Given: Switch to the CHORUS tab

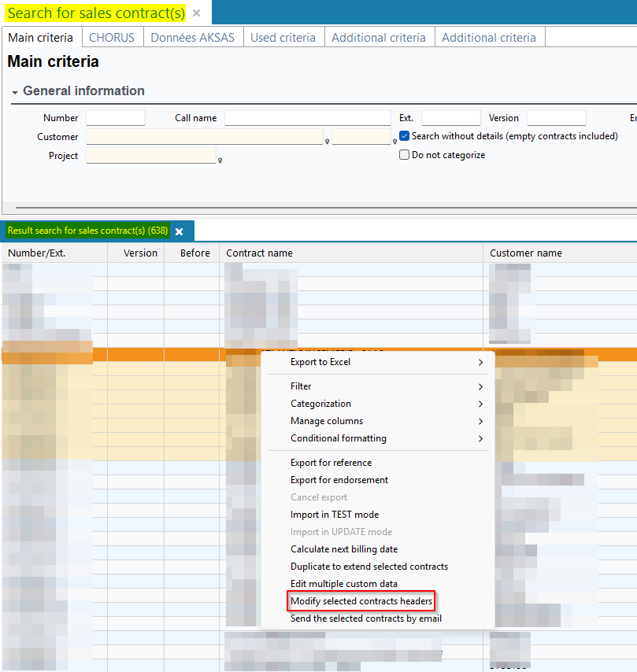Looking at the screenshot, I should pyautogui.click(x=112, y=37).
